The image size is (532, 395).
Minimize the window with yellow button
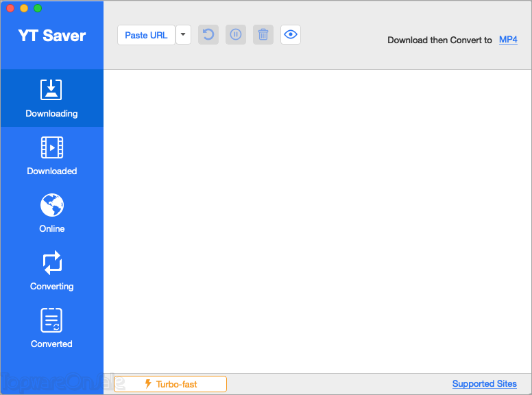pyautogui.click(x=24, y=8)
